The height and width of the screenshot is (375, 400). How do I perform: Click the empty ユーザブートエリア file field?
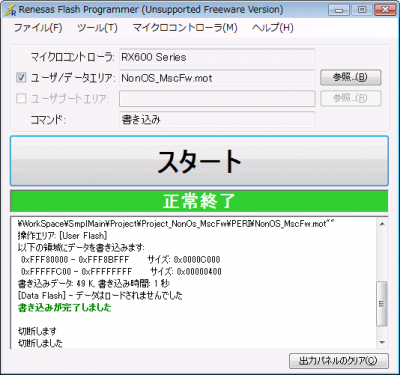tap(217, 99)
